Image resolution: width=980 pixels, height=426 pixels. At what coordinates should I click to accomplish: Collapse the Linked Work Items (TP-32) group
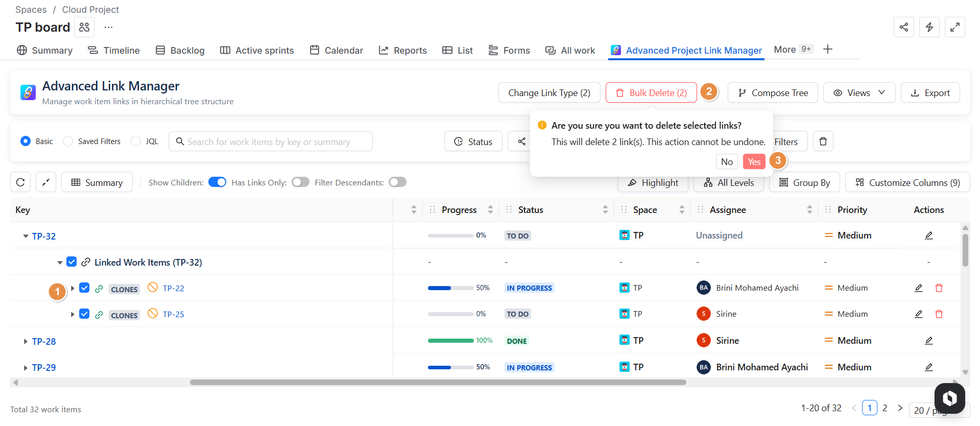coord(60,263)
